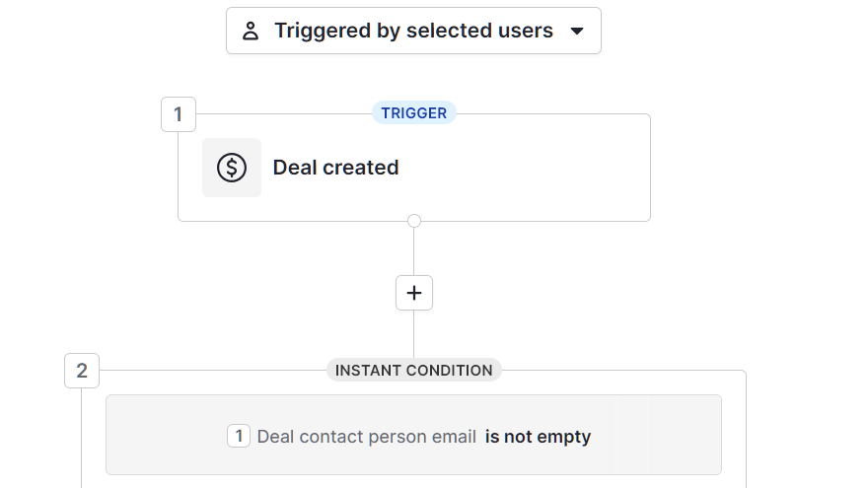The height and width of the screenshot is (488, 868).
Task: Click connector line above INSTANT CONDITION label
Action: 414,334
